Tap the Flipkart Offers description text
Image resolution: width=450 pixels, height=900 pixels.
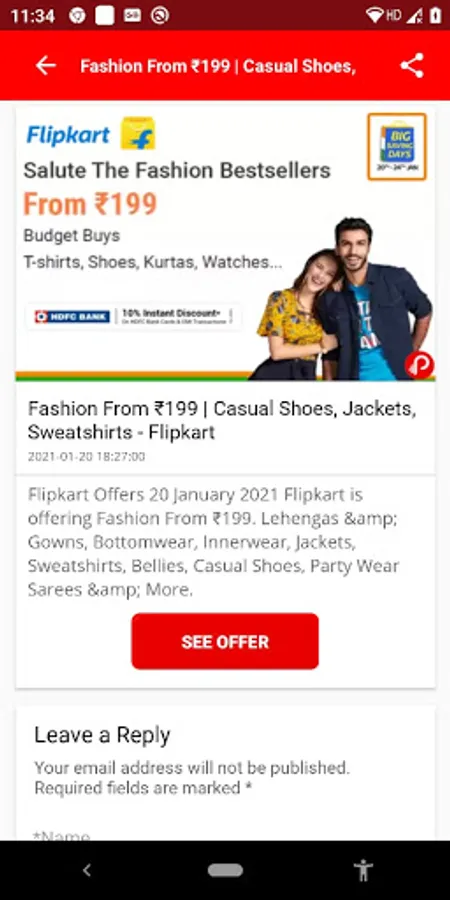point(214,542)
